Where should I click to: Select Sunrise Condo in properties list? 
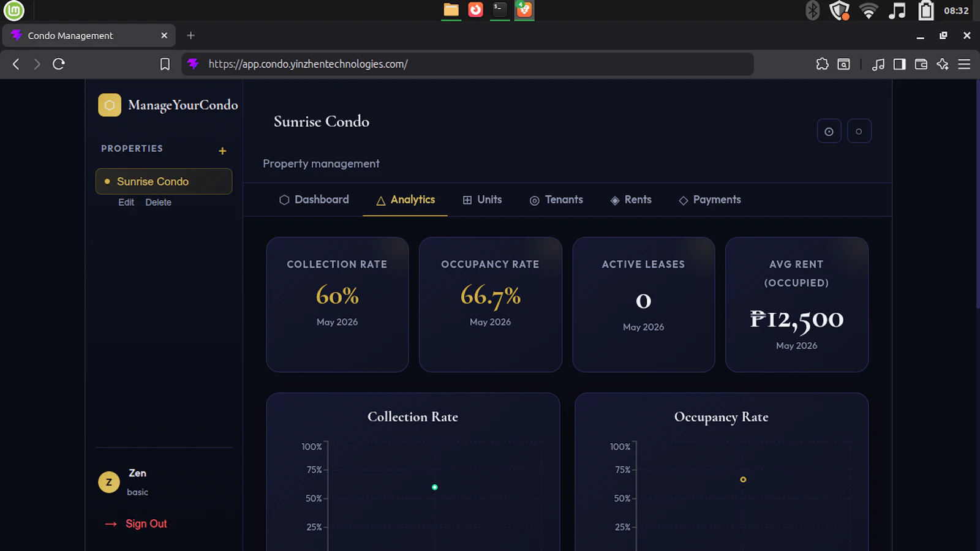click(164, 181)
